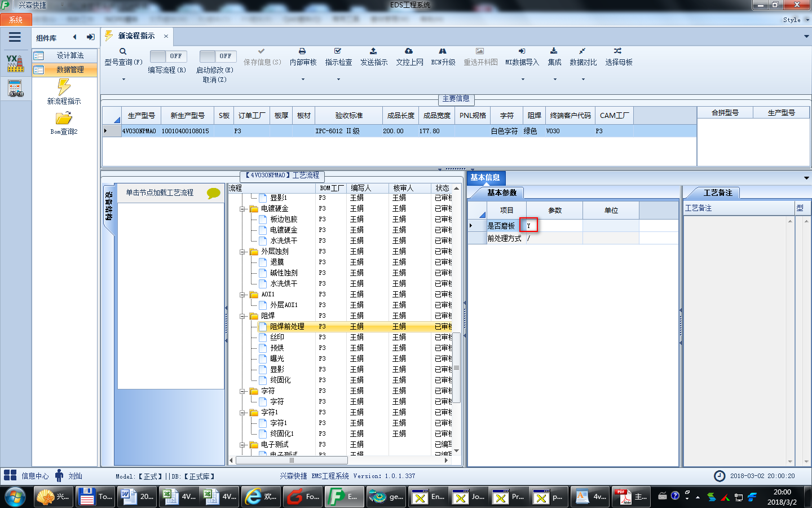
Task: Click the process tree vertical scrollbar
Action: click(457, 367)
